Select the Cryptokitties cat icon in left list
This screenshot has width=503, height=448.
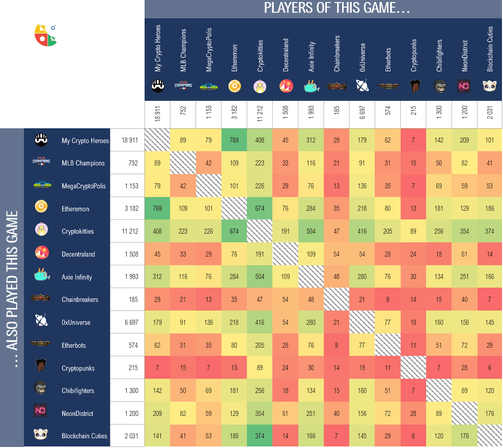(41, 230)
